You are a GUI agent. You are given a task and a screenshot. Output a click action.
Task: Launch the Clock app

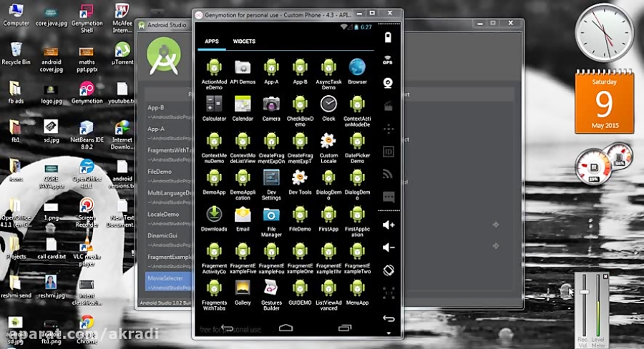[x=328, y=109]
